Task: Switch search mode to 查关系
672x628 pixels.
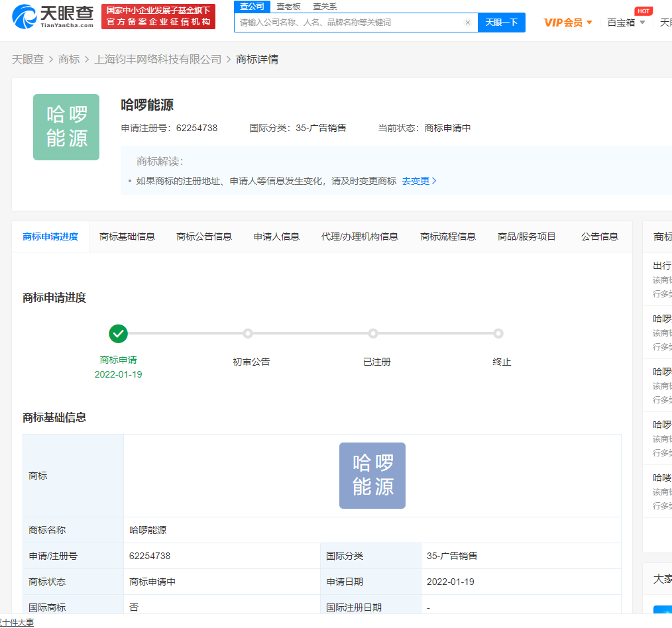Action: click(325, 7)
